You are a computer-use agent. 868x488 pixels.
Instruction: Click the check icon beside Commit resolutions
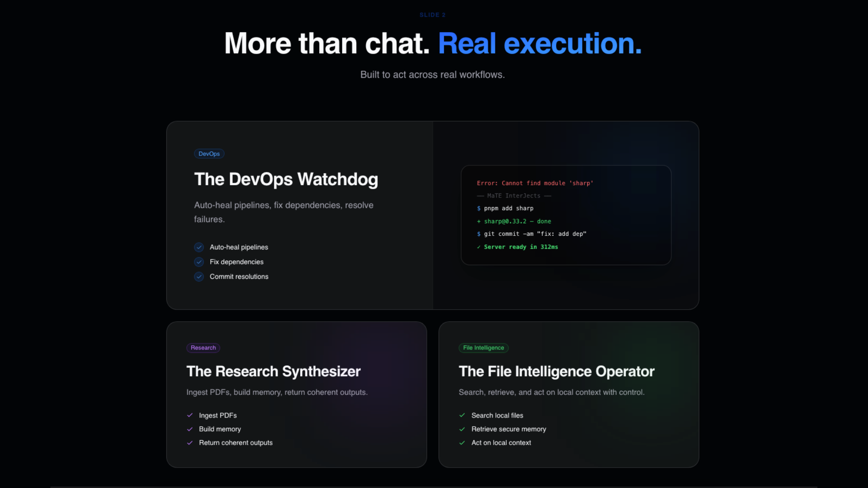pyautogui.click(x=199, y=277)
